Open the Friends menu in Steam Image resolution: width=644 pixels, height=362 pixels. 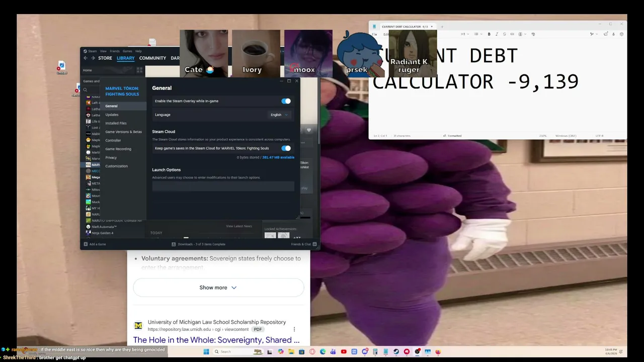115,51
